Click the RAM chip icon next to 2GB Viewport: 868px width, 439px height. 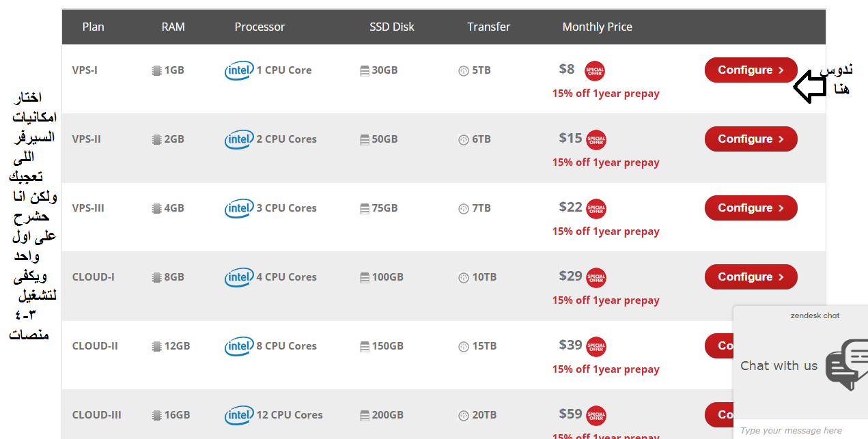[x=156, y=139]
